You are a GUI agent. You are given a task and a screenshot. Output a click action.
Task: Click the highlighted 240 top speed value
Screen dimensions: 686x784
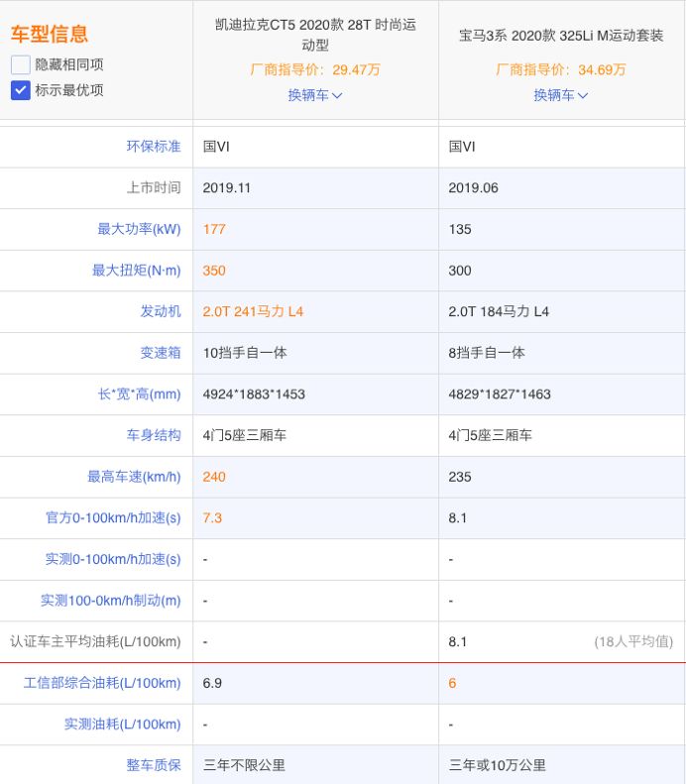tap(214, 477)
